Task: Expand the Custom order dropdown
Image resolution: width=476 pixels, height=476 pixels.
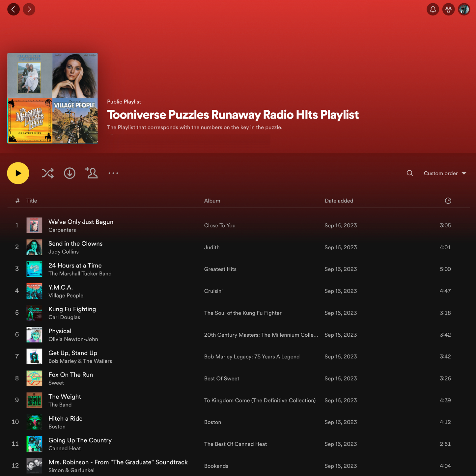Action: pos(445,173)
